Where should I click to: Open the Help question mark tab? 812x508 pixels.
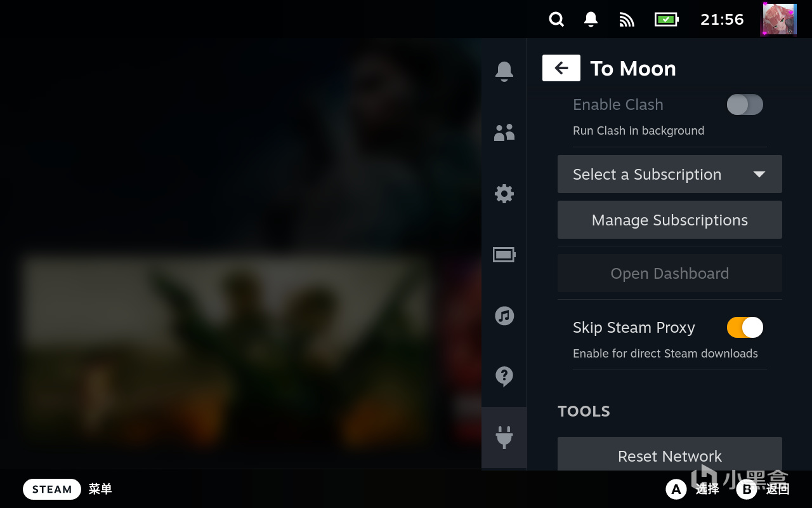[504, 376]
